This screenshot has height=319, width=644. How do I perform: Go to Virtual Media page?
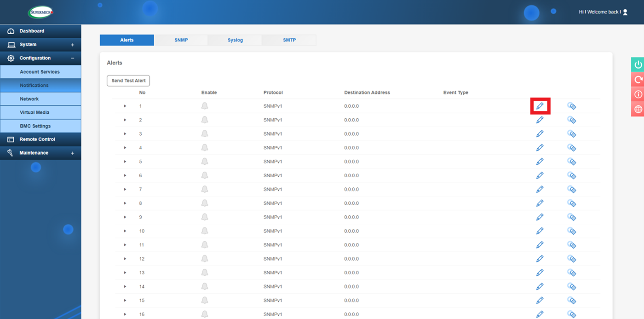click(40, 112)
